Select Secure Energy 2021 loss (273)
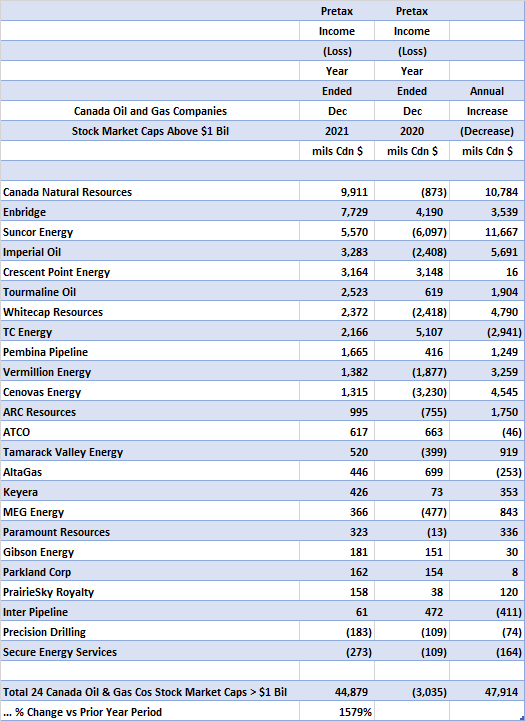 point(359,652)
